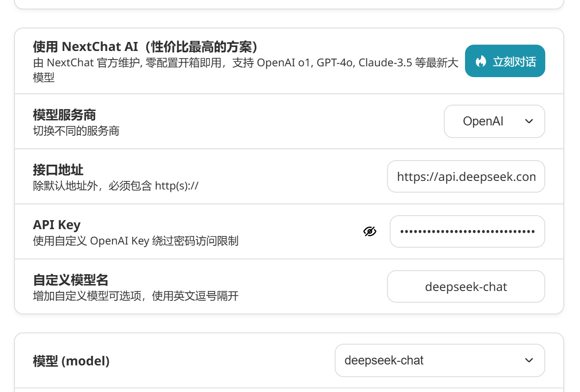Click the 模型服务商 setting label
This screenshot has height=392, width=580.
point(64,115)
